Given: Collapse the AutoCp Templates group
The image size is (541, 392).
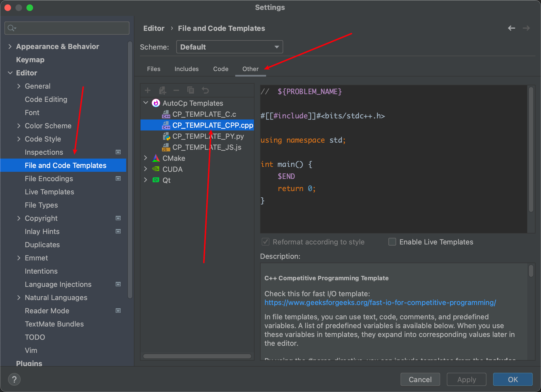Looking at the screenshot, I should 146,103.
